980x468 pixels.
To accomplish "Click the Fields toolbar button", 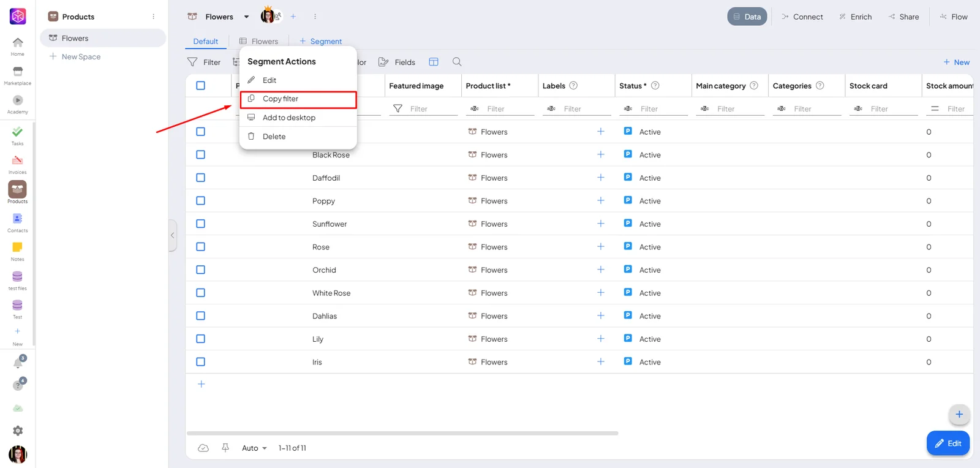I will pyautogui.click(x=397, y=62).
